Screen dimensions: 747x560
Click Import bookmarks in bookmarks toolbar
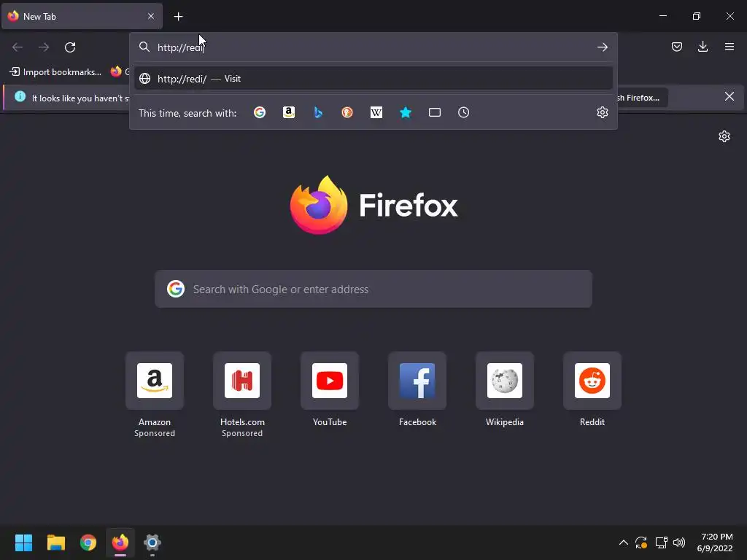55,72
